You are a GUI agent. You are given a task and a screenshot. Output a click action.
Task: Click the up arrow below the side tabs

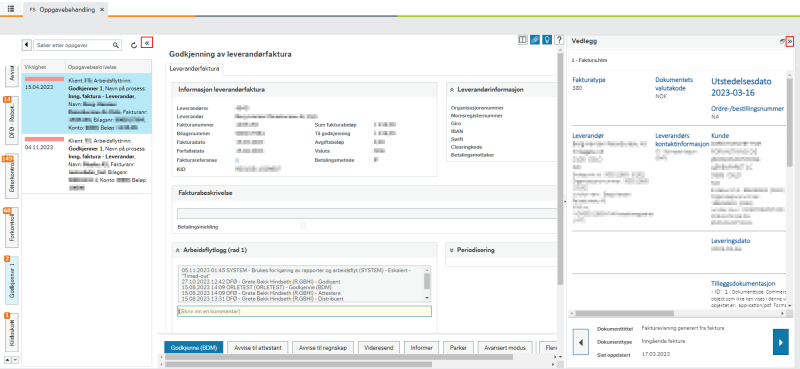tap(8, 359)
